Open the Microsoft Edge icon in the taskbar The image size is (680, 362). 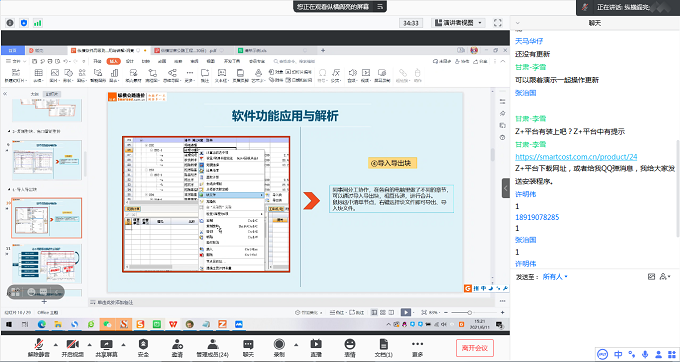click(42, 324)
